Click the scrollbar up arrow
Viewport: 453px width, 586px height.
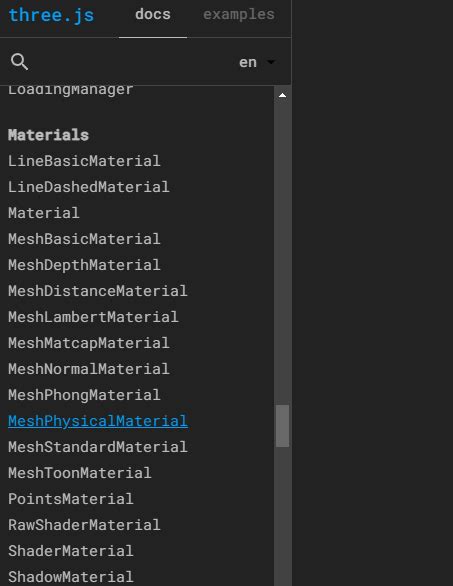click(x=283, y=96)
